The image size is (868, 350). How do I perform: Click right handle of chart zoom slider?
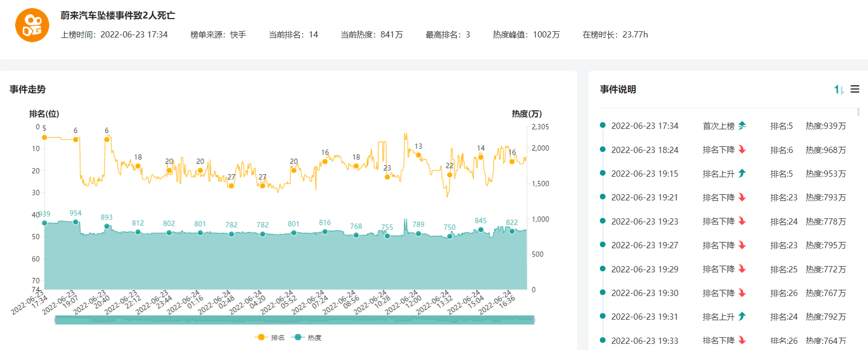coord(534,320)
